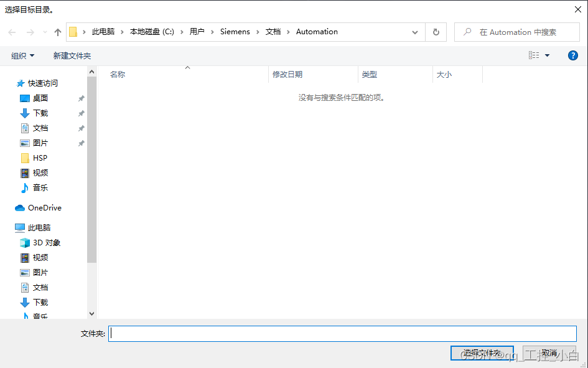Click the search magnifier icon

(x=467, y=32)
